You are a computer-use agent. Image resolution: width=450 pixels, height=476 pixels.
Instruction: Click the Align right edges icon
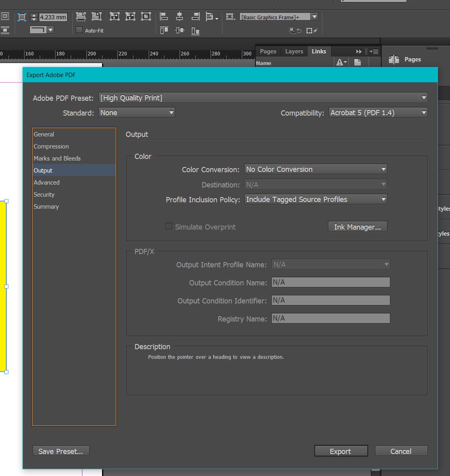(196, 16)
